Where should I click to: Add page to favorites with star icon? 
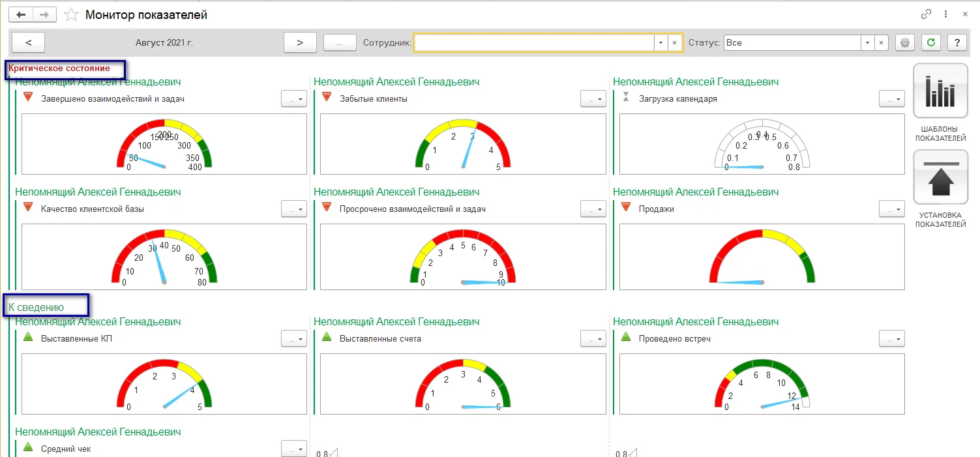(72, 14)
